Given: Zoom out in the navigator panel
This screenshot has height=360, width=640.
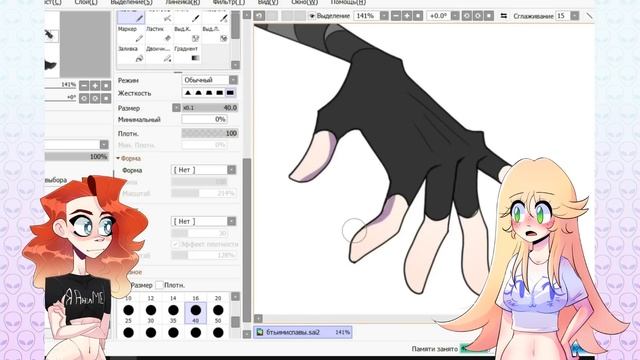Looking at the screenshot, I should [84, 86].
